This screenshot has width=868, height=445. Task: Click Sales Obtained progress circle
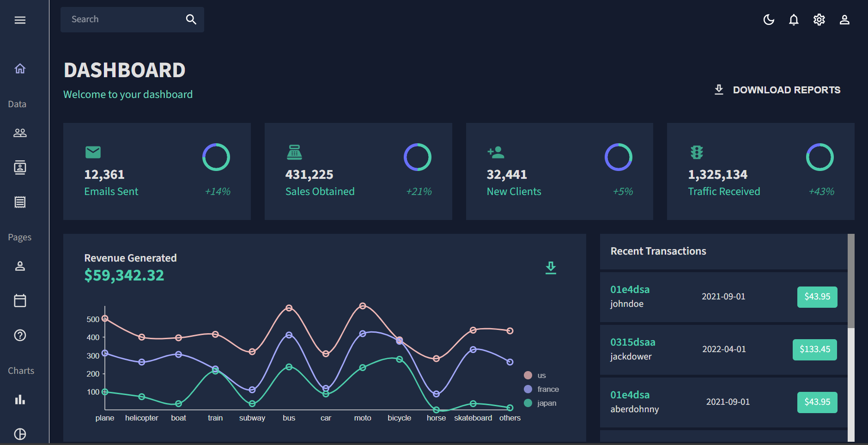click(x=418, y=157)
